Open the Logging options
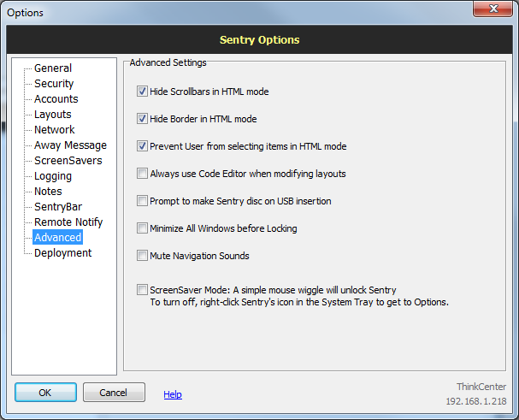The image size is (519, 420). (53, 176)
